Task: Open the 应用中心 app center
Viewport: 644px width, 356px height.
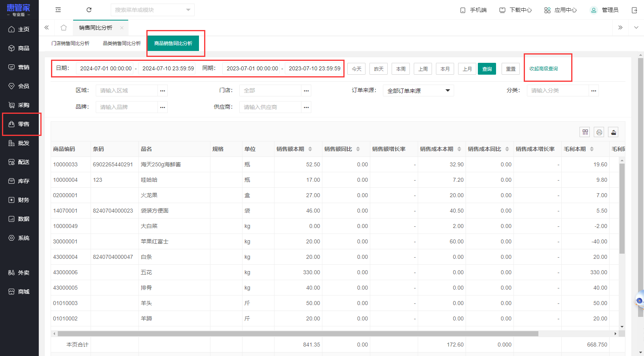Action: (x=561, y=10)
